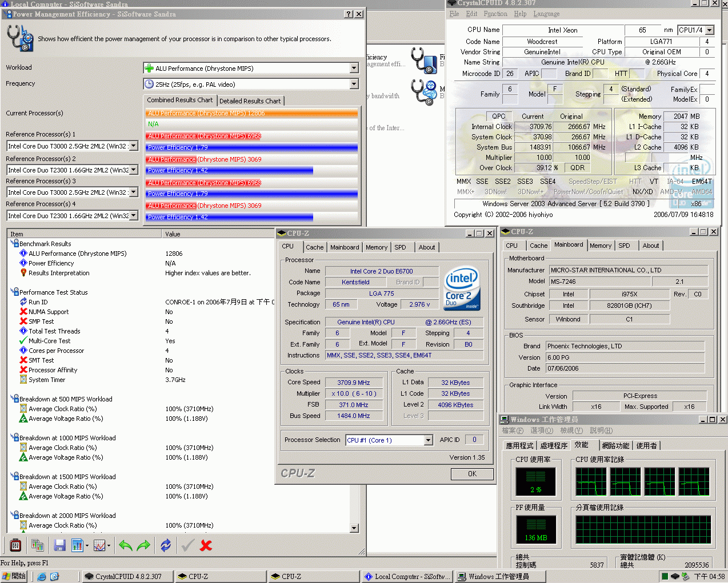
Task: Select the Cores per Processor row
Action: click(x=56, y=351)
